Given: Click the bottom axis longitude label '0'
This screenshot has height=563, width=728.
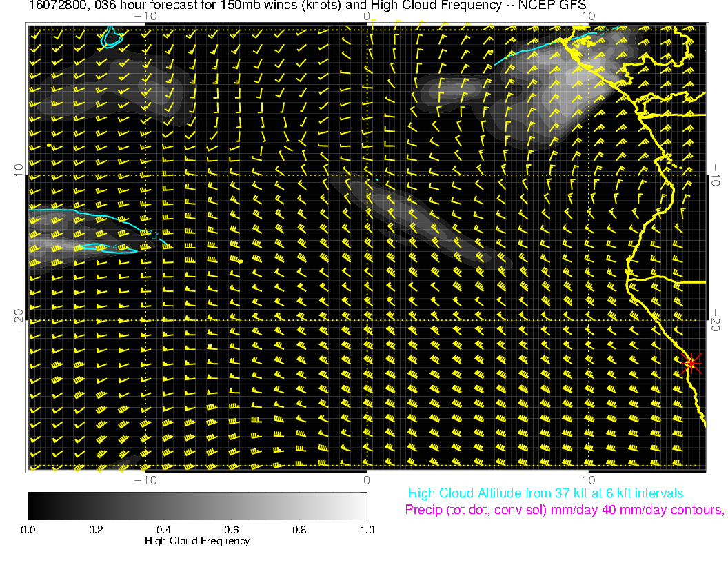Looking at the screenshot, I should pyautogui.click(x=367, y=480).
